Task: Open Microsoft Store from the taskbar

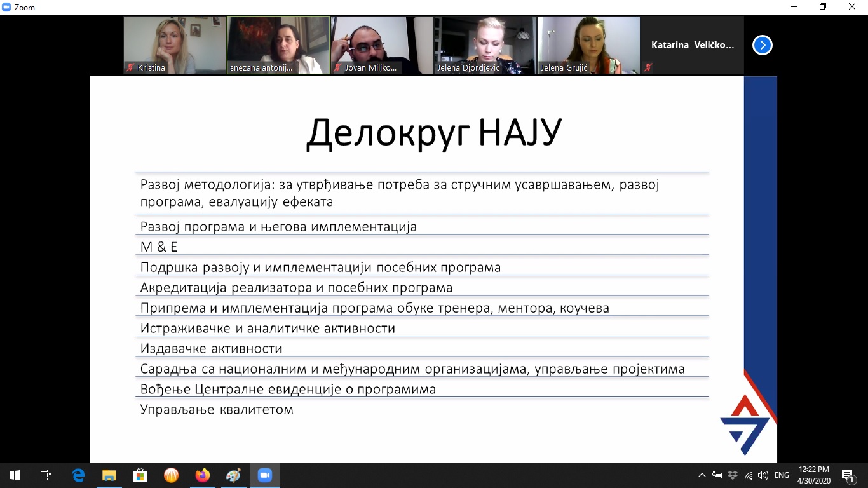Action: click(140, 475)
